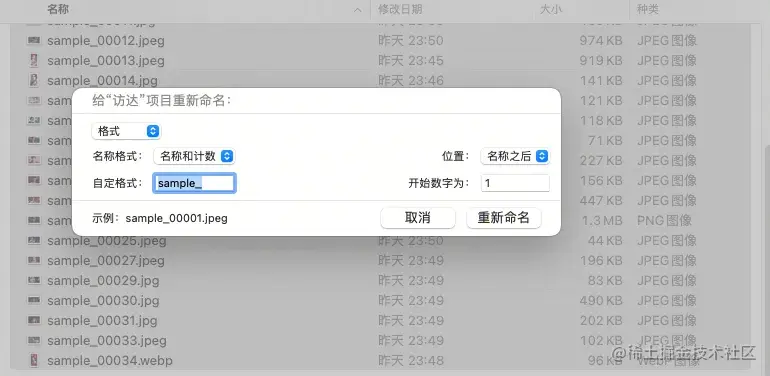This screenshot has height=376, width=770.
Task: Click the 83 KB size value
Action: click(605, 280)
